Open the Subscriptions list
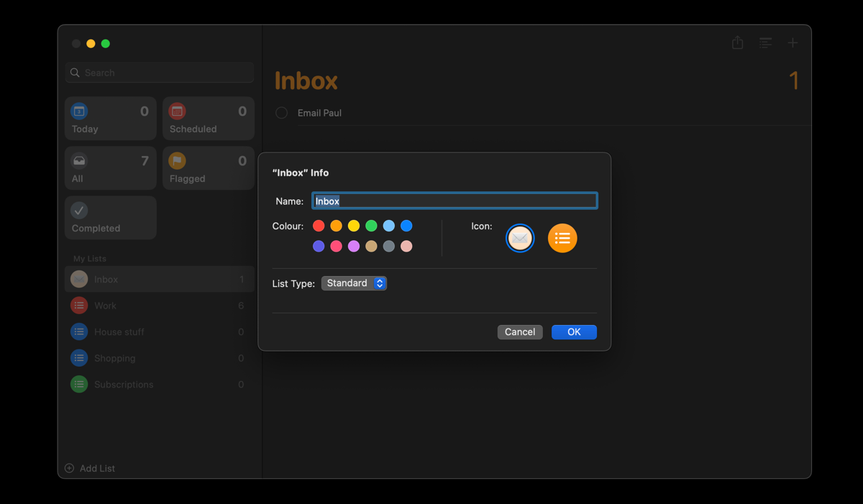Screen dimensions: 863x504 tap(123, 384)
